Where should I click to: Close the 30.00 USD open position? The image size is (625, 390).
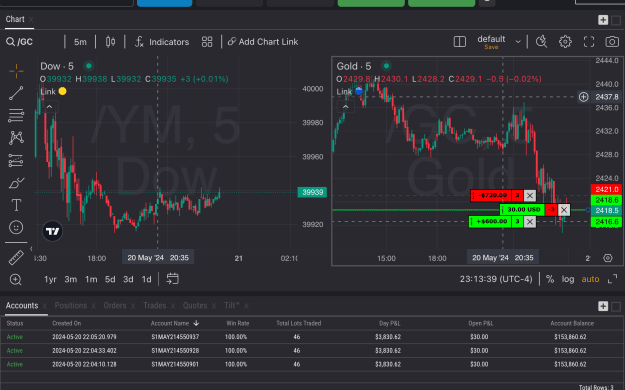tap(564, 210)
